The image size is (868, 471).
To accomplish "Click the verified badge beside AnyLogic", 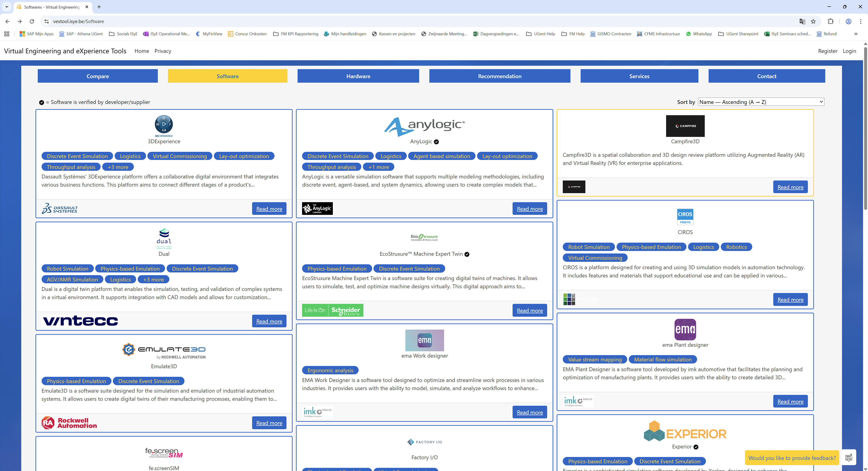I will (436, 142).
